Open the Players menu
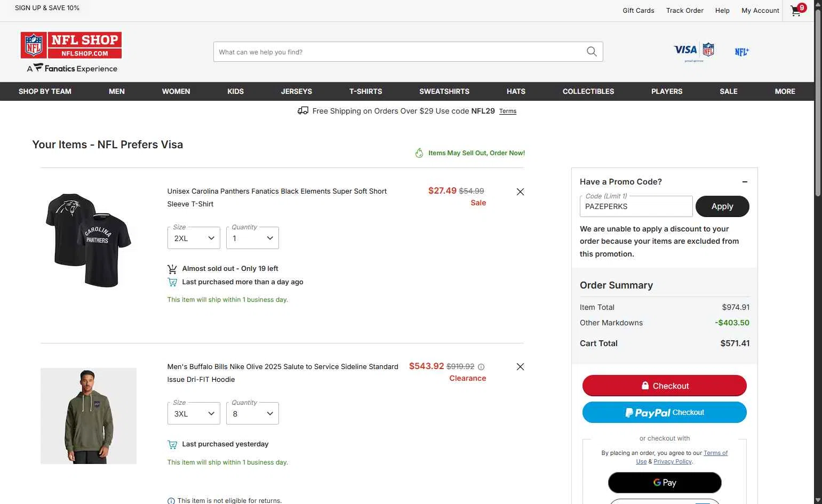The height and width of the screenshot is (504, 822). pos(667,91)
